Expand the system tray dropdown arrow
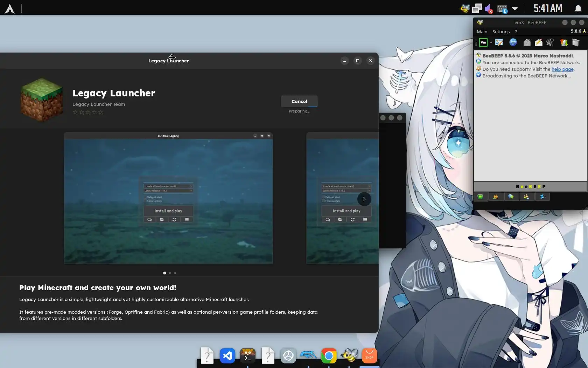This screenshot has height=368, width=588. click(515, 9)
